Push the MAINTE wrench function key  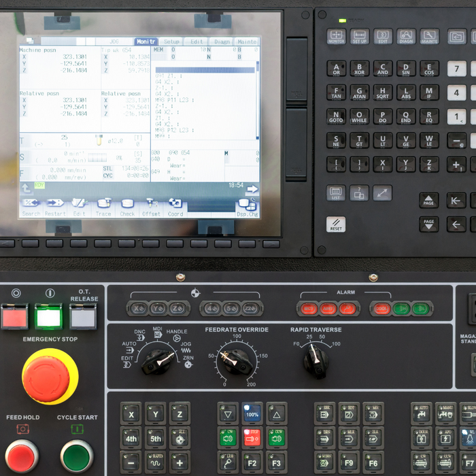[x=430, y=37]
